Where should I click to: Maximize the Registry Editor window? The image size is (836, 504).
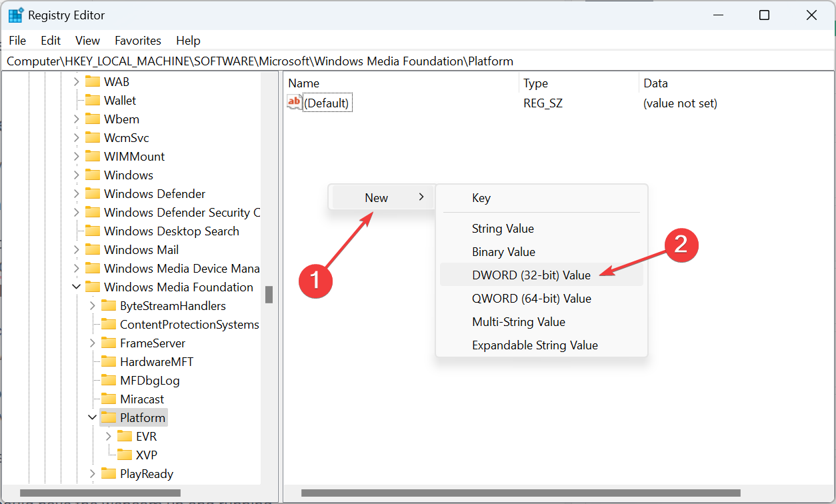[x=765, y=15]
